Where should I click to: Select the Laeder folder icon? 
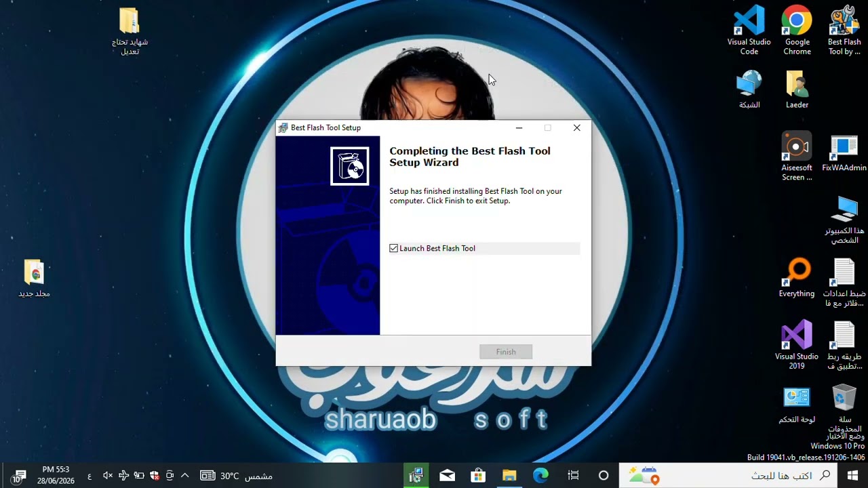coord(797,89)
